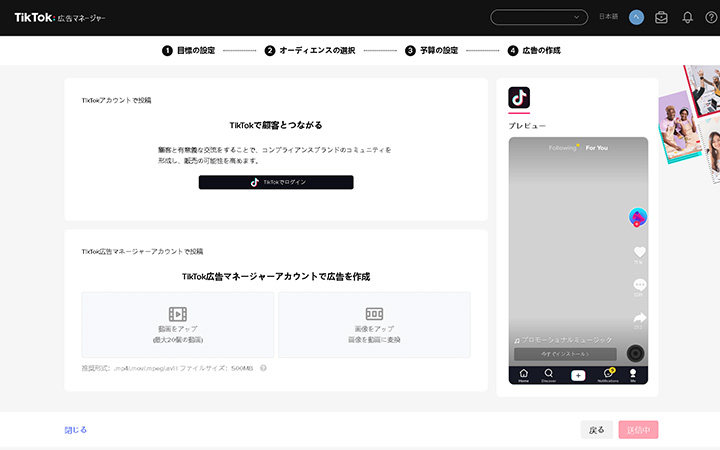Click the pink 送信中 submit button
The height and width of the screenshot is (450, 720).
coord(638,430)
